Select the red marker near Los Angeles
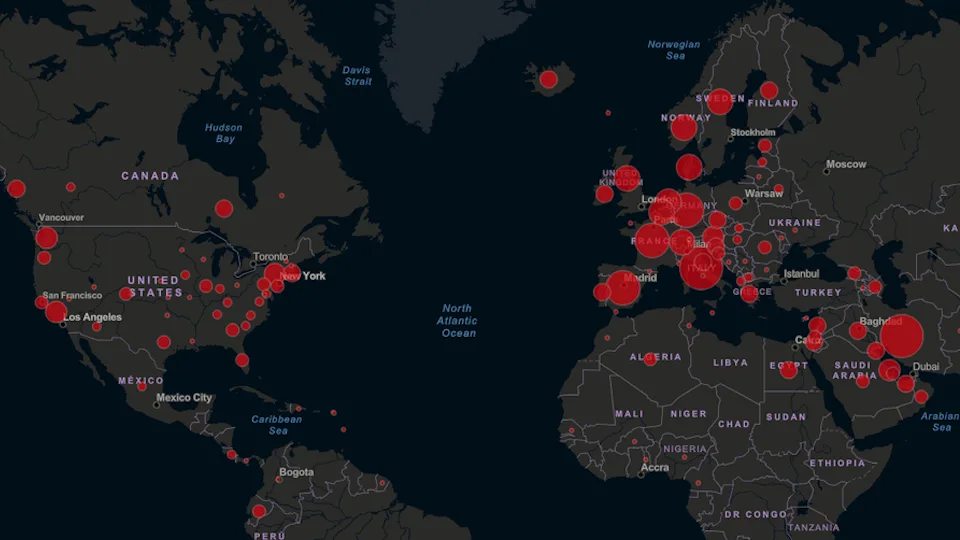 tap(56, 312)
